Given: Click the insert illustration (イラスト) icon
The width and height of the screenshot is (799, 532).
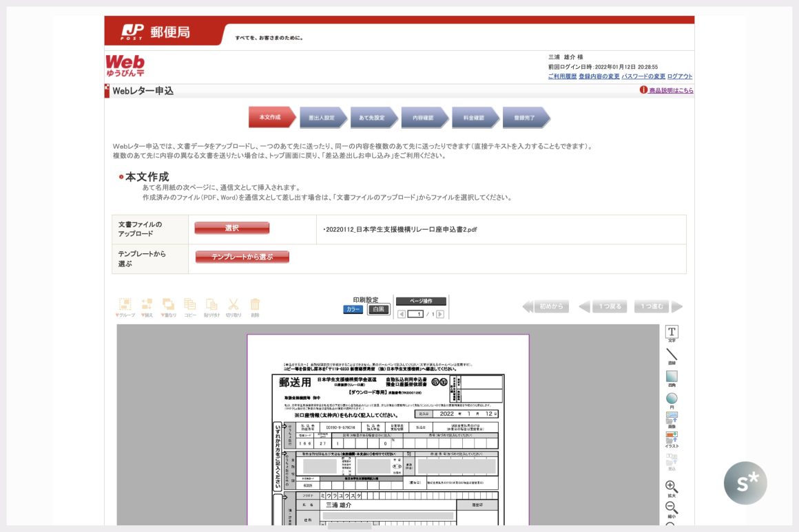Looking at the screenshot, I should 671,437.
